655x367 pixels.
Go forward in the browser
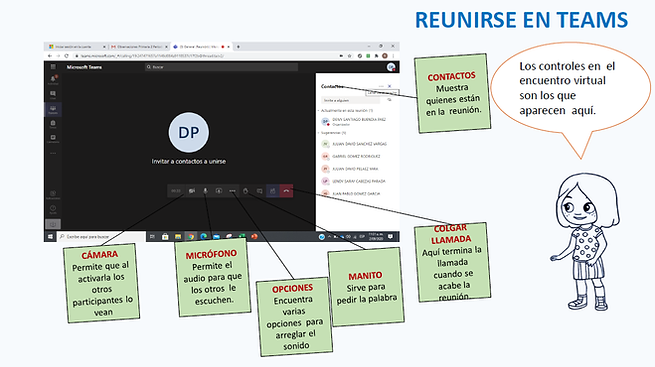(x=58, y=56)
